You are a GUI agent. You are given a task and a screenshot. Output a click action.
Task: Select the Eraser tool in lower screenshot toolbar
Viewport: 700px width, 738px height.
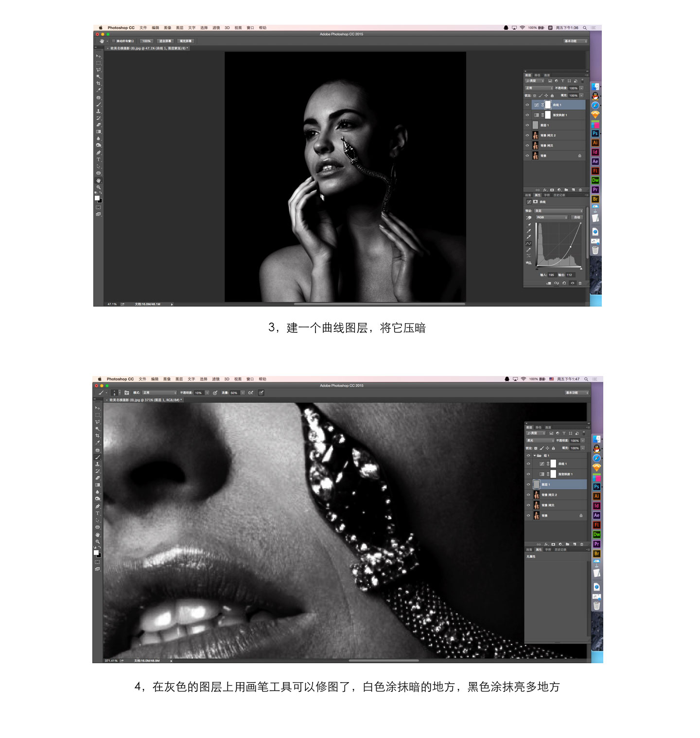tap(97, 478)
